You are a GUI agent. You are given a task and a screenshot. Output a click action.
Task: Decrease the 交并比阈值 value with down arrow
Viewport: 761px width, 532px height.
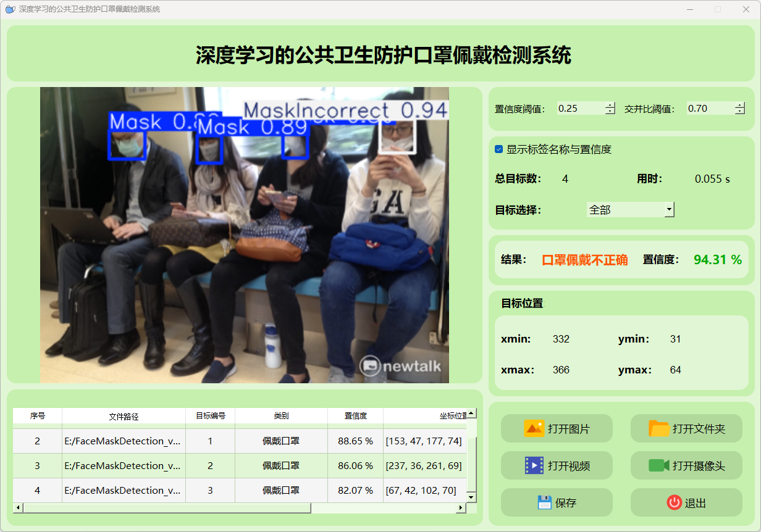740,112
